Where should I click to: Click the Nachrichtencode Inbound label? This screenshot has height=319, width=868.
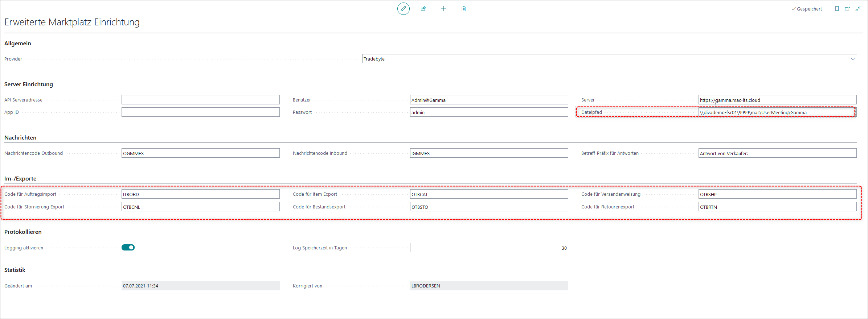[320, 153]
